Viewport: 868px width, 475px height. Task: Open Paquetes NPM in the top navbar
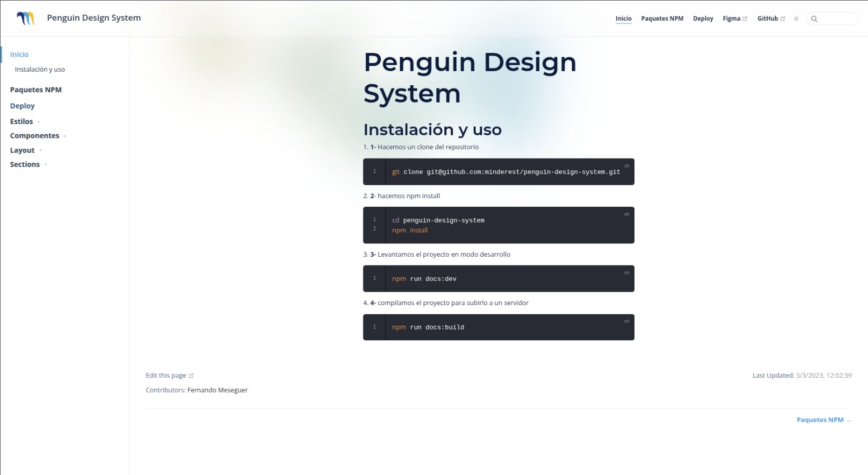pyautogui.click(x=662, y=18)
